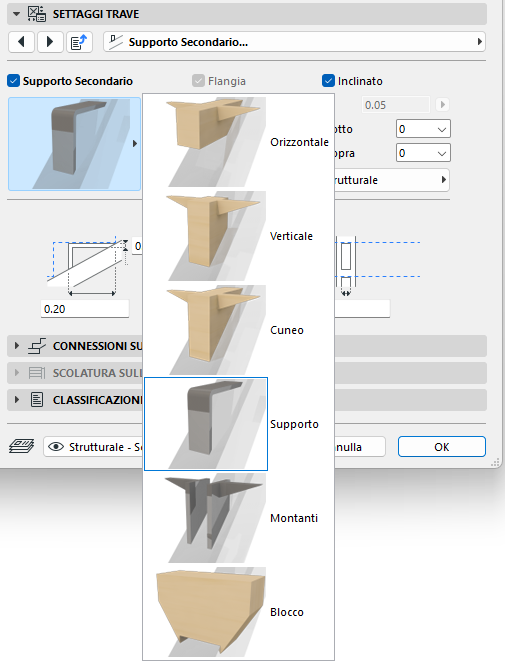Uncheck the Supporto Secondario checkbox

(14, 81)
